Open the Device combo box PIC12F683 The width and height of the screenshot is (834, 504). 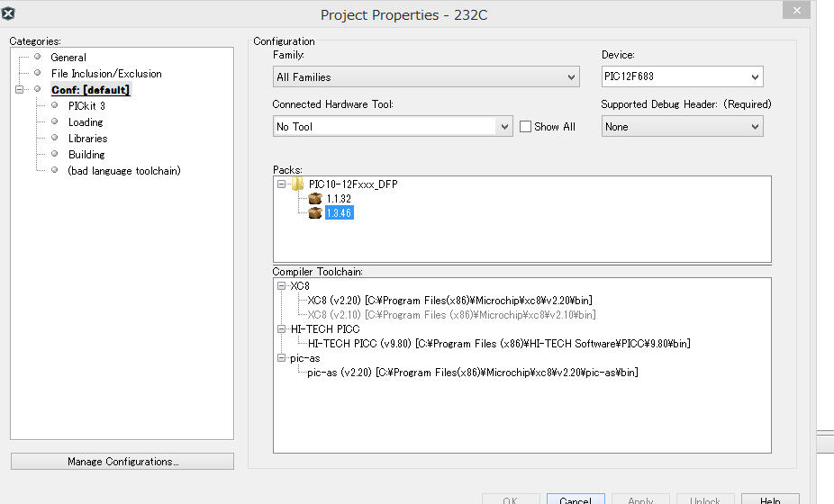click(x=683, y=76)
